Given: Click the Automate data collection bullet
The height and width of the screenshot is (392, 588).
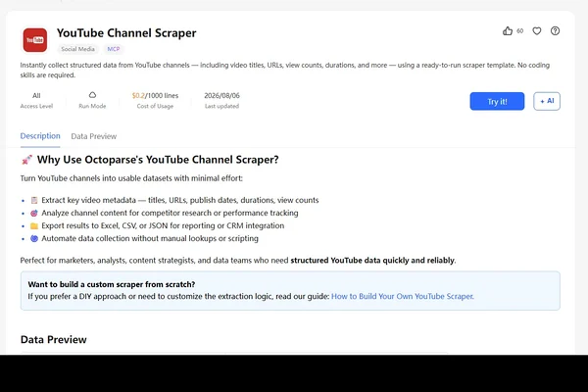Looking at the screenshot, I should 150,238.
